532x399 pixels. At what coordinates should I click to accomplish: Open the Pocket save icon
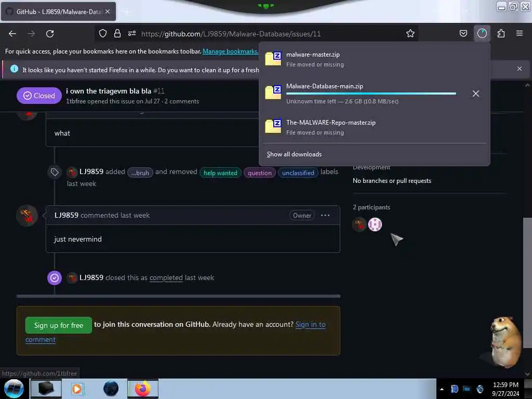pos(463,33)
